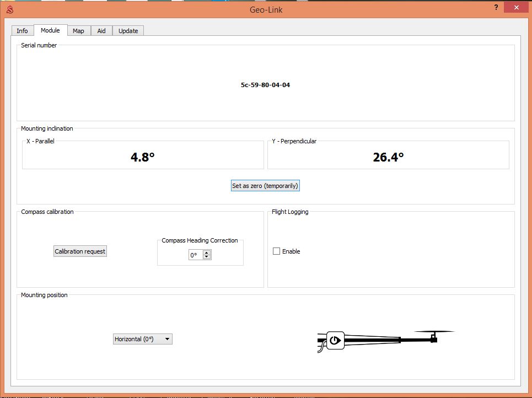
Task: Click the helicopter tail rotor illustration
Action: point(434,335)
